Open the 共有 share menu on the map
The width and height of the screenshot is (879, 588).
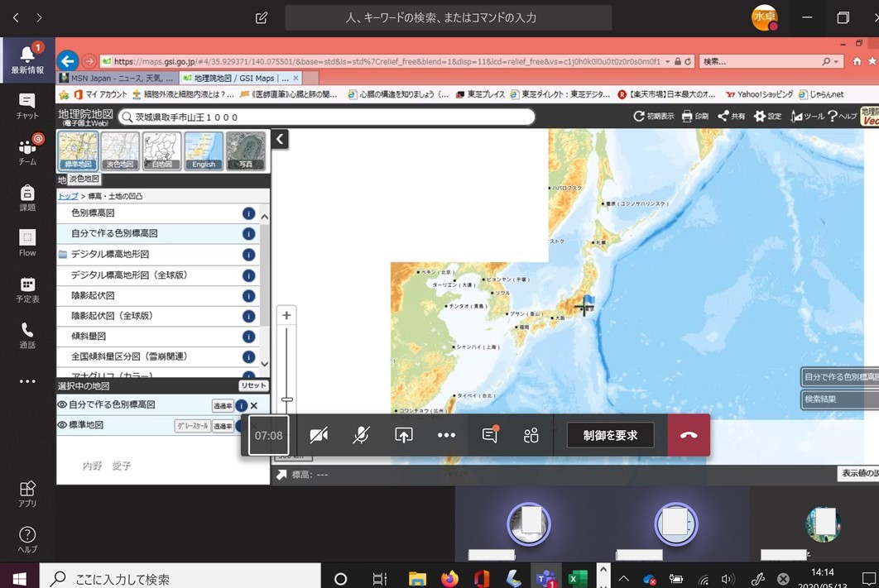click(732, 116)
